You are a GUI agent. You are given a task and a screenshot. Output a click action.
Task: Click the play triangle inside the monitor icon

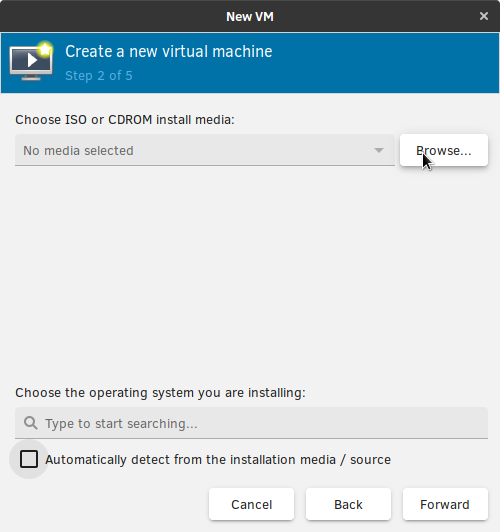click(32, 60)
